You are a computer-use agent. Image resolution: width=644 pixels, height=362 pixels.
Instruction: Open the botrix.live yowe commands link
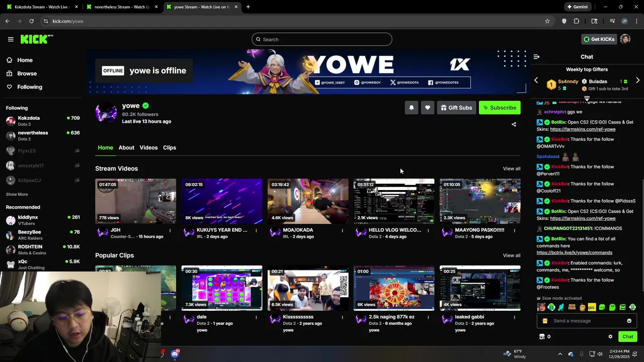[x=574, y=252]
